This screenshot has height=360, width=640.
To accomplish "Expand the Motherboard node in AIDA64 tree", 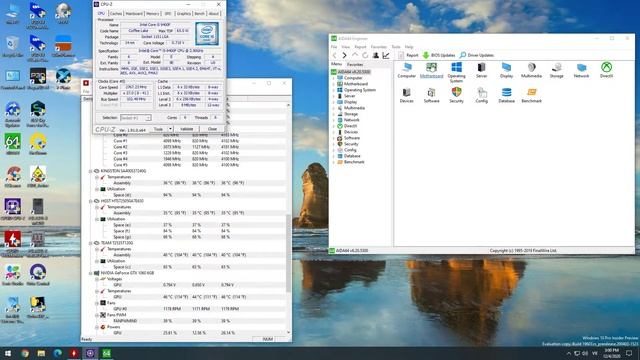I will click(334, 84).
